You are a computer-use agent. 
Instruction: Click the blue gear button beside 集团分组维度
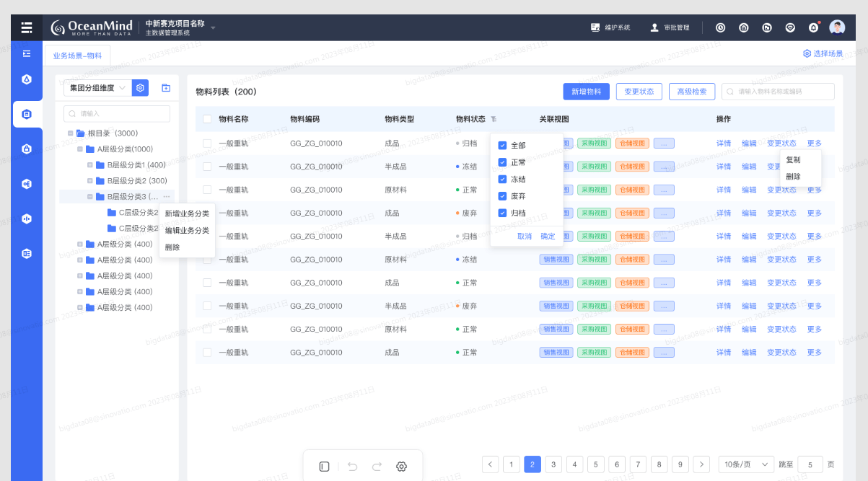[141, 88]
